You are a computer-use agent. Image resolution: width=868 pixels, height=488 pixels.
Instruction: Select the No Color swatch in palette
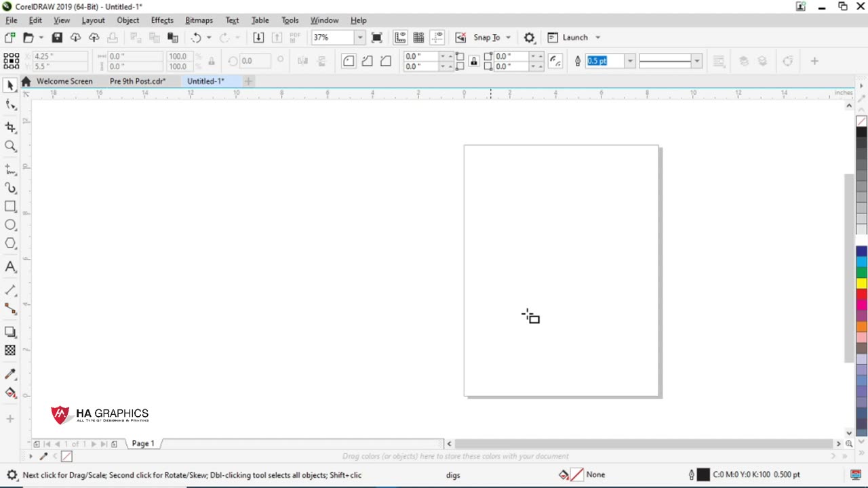861,121
